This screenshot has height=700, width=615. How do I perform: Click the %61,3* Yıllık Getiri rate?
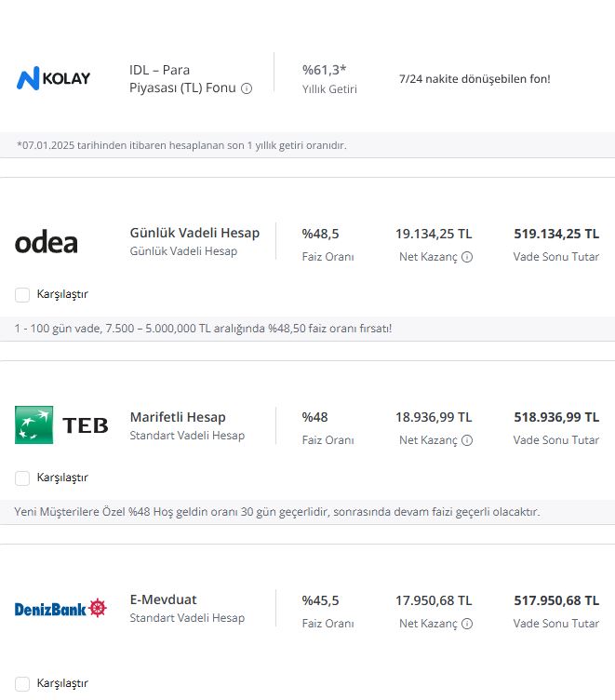[x=329, y=79]
